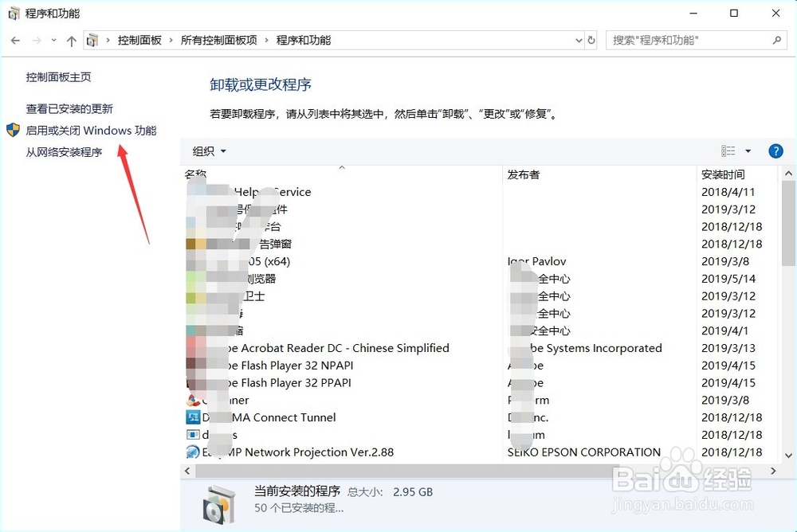797x532 pixels.
Task: Click the Control Panel icon in address bar
Action: coord(92,40)
